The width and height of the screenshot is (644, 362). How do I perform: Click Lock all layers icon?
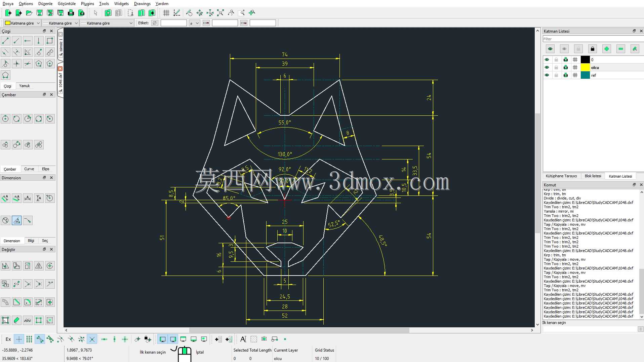[592, 49]
